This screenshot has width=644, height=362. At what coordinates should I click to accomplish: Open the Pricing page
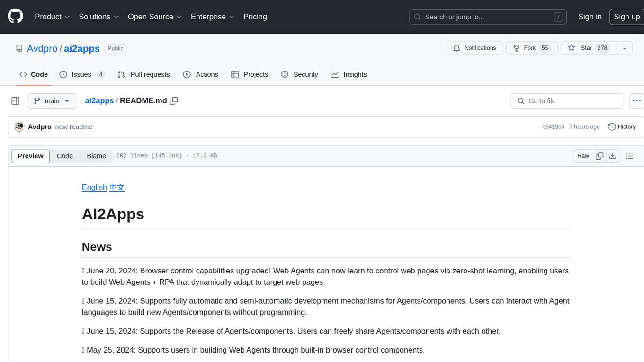click(255, 17)
